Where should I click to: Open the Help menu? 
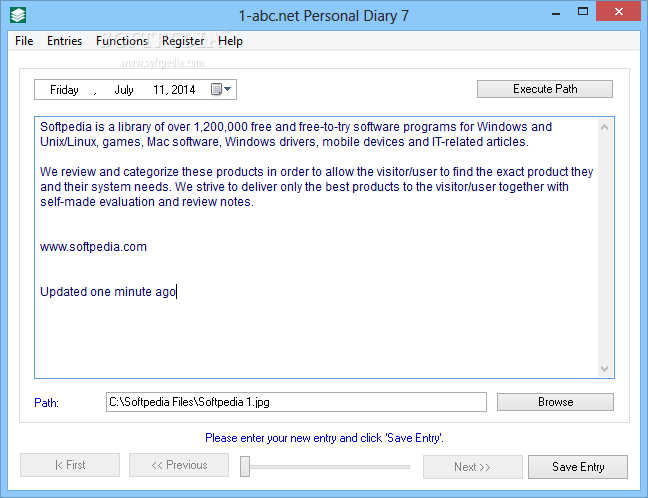(x=230, y=41)
